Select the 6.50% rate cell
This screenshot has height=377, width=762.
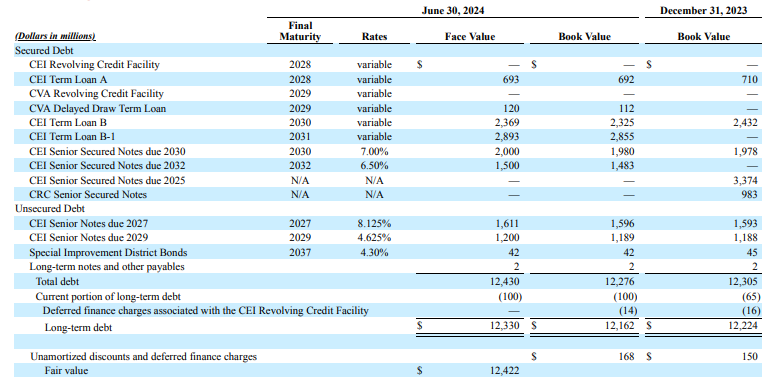(x=375, y=165)
